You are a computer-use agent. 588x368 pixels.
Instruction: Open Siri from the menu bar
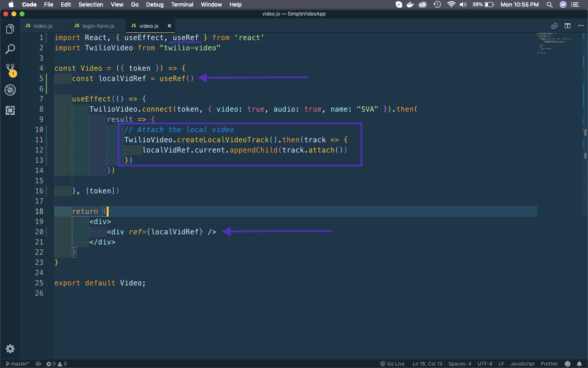coord(563,4)
